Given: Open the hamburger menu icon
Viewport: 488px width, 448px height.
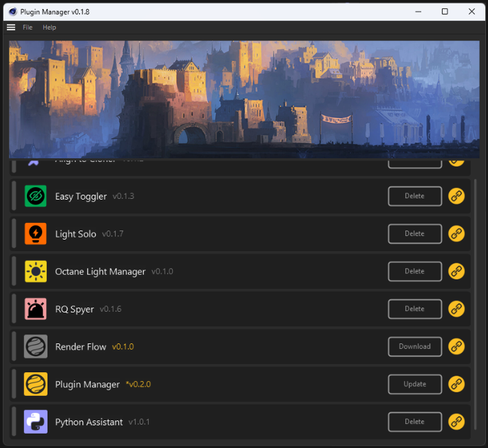Looking at the screenshot, I should (x=11, y=28).
